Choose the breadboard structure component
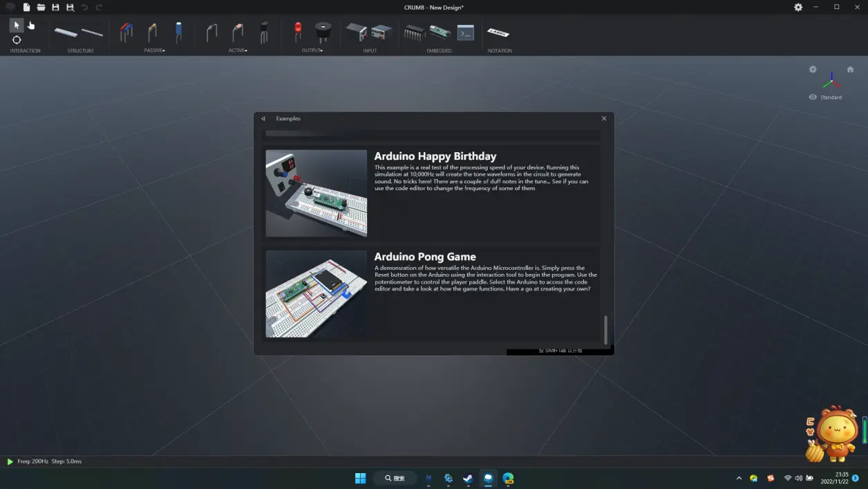Image resolution: width=868 pixels, height=489 pixels. click(x=66, y=32)
